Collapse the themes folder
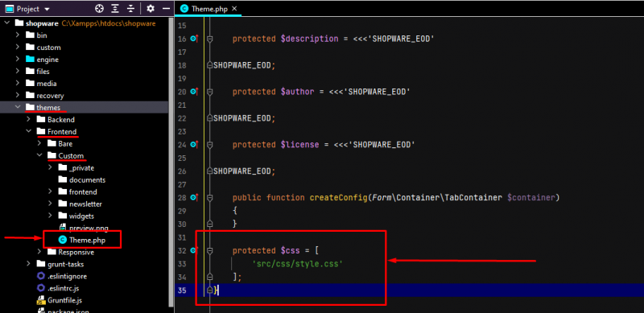Image resolution: width=644 pixels, height=313 pixels. click(17, 108)
